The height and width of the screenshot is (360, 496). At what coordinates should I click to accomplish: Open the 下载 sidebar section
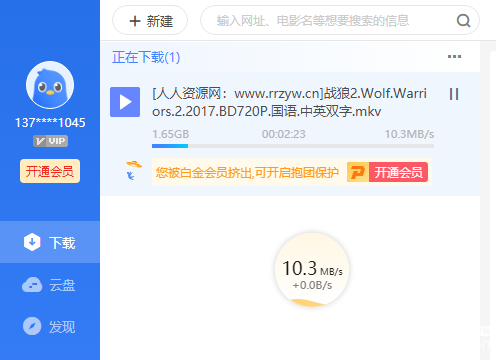click(50, 242)
